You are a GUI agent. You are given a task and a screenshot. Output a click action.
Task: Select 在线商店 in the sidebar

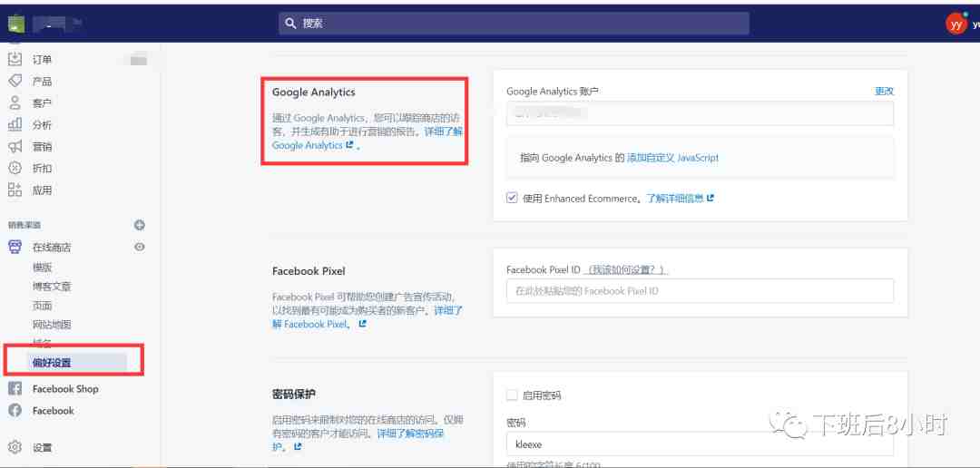[x=52, y=248]
